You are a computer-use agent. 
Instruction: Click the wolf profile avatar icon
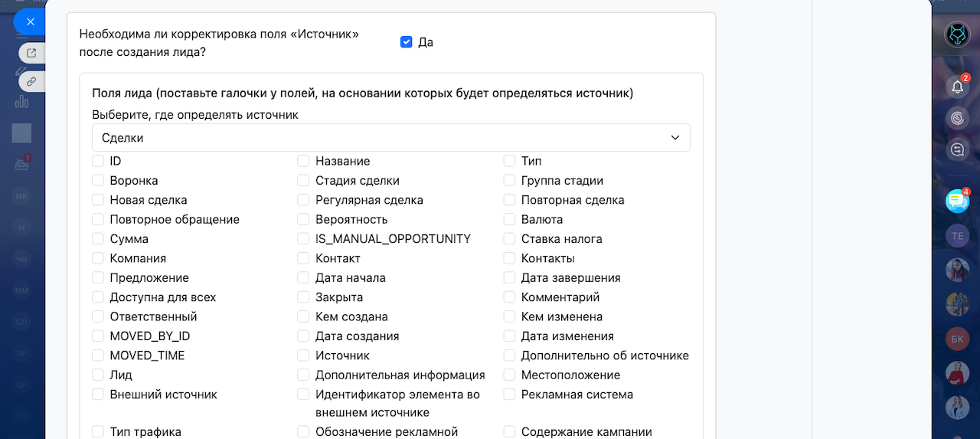[x=957, y=34]
